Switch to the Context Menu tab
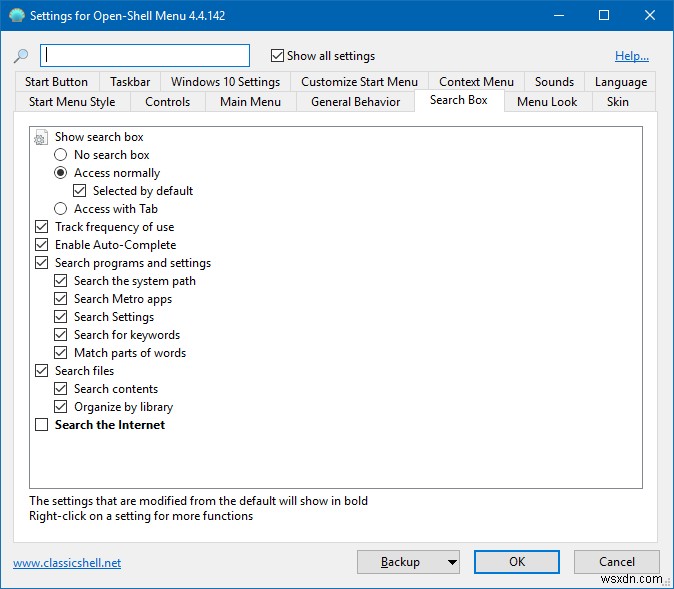This screenshot has height=589, width=674. [x=476, y=82]
